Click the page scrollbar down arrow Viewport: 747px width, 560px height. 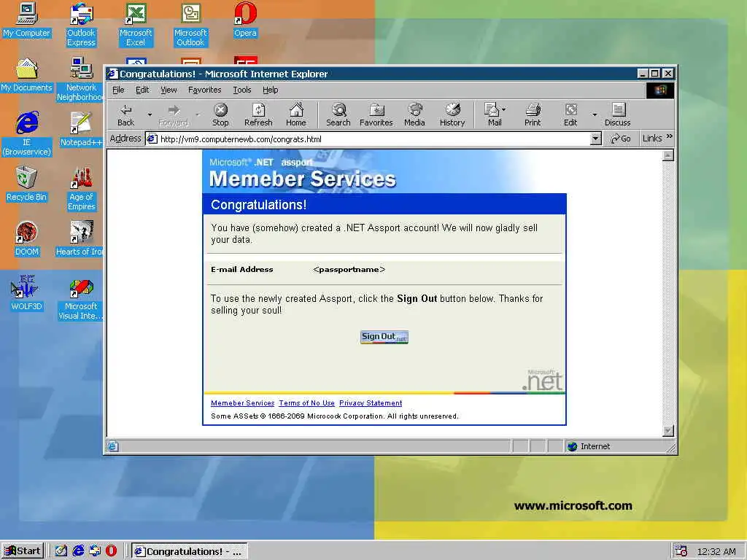pyautogui.click(x=668, y=430)
